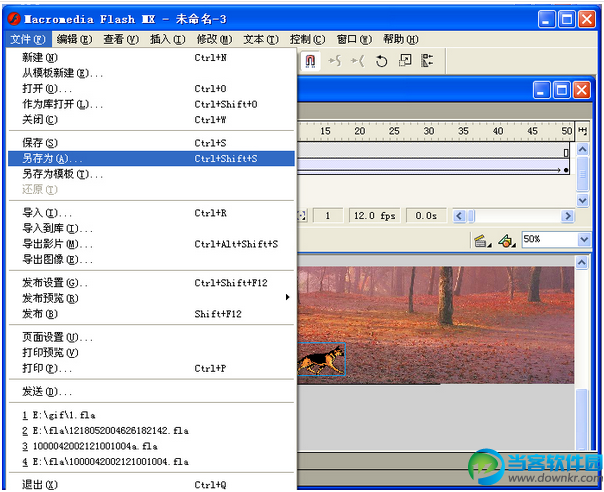This screenshot has width=604, height=492.
Task: Select the last keyframe of the tween layer
Action: pyautogui.click(x=565, y=170)
